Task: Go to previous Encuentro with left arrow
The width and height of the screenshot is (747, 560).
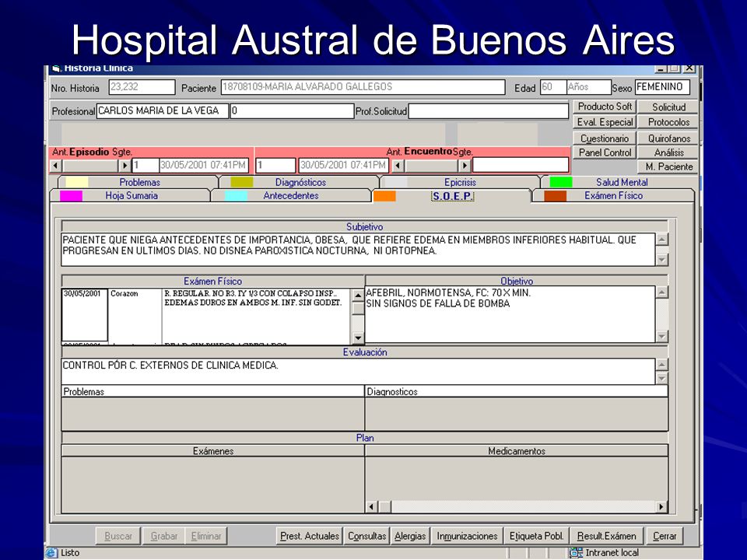Action: pos(398,166)
